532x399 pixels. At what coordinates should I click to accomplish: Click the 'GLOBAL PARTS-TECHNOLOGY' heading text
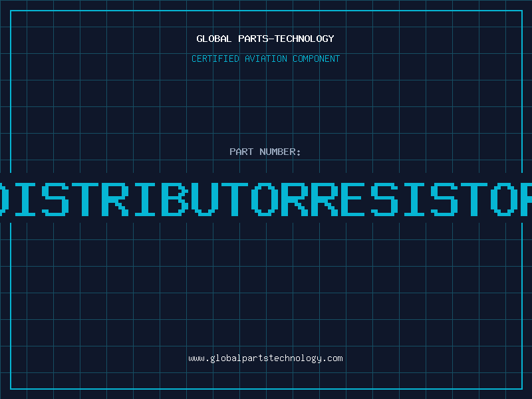[265, 39]
